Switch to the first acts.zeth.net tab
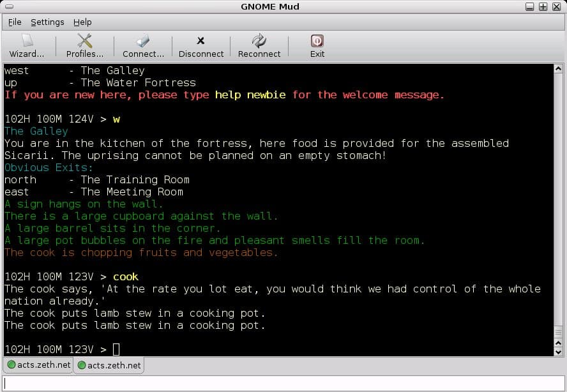The image size is (567, 392). 38,365
